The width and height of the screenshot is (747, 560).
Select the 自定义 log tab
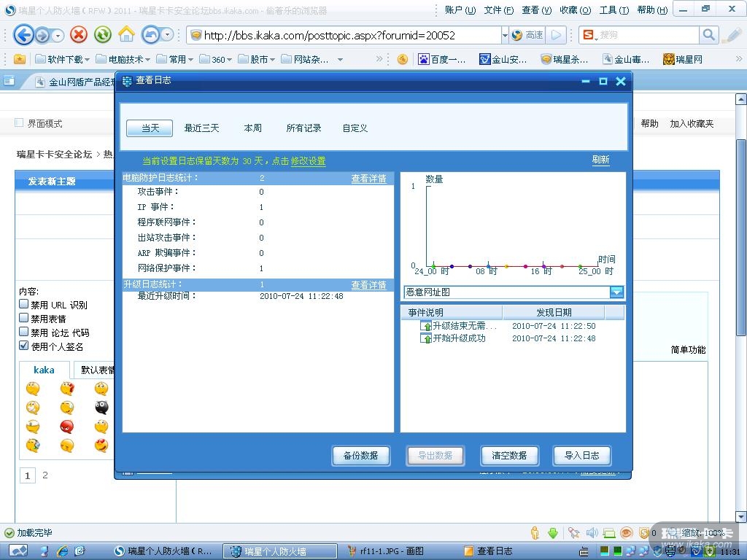click(355, 128)
